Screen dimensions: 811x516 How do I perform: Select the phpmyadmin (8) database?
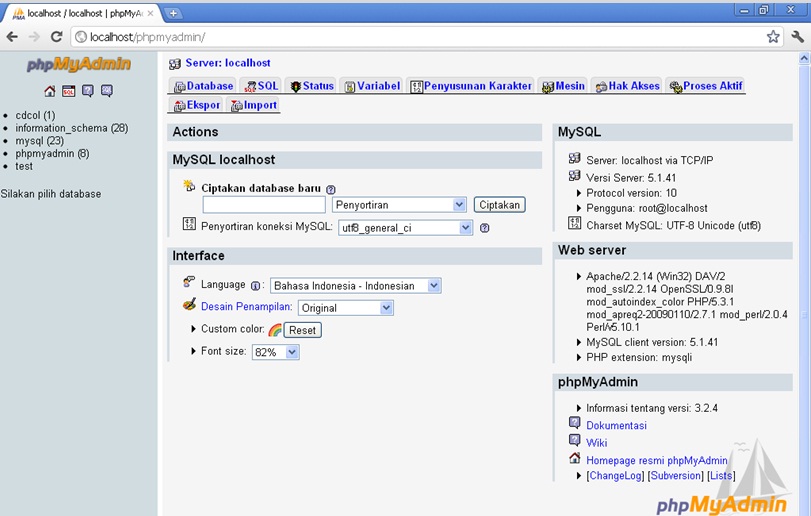52,154
